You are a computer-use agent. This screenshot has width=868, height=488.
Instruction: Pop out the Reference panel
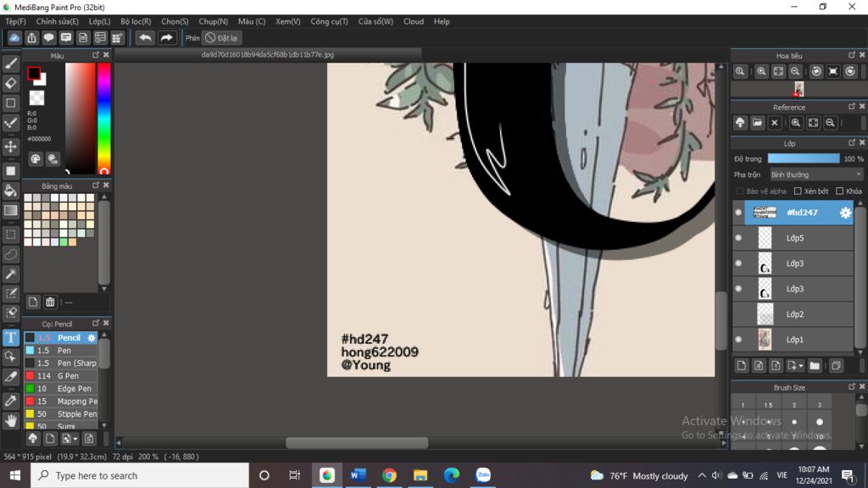click(x=852, y=106)
